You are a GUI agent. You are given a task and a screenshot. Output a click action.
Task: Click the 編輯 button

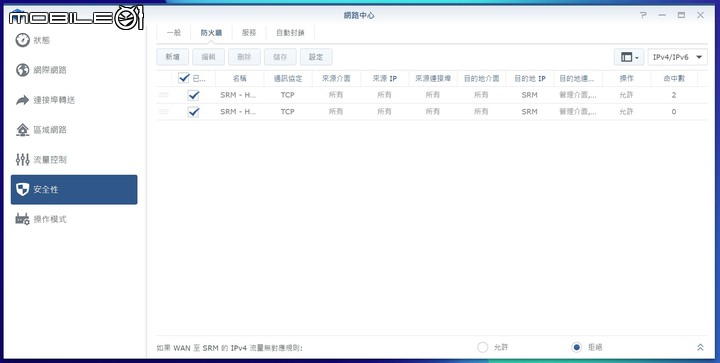click(208, 57)
